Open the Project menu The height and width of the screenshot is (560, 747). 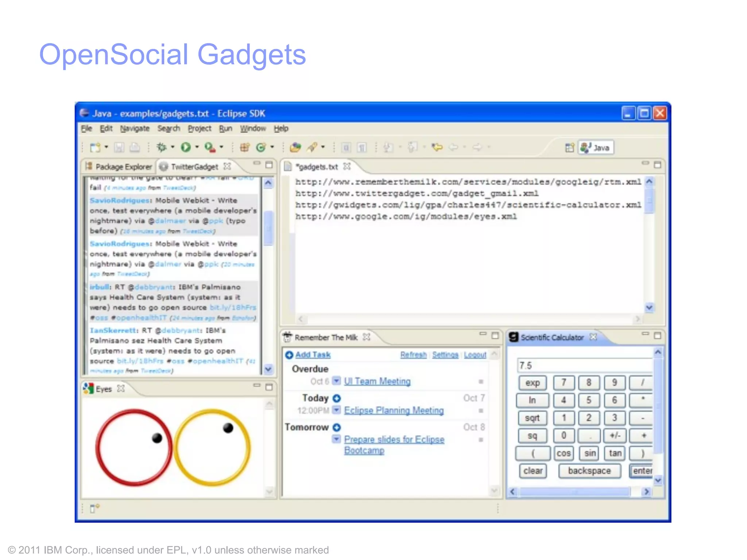200,128
